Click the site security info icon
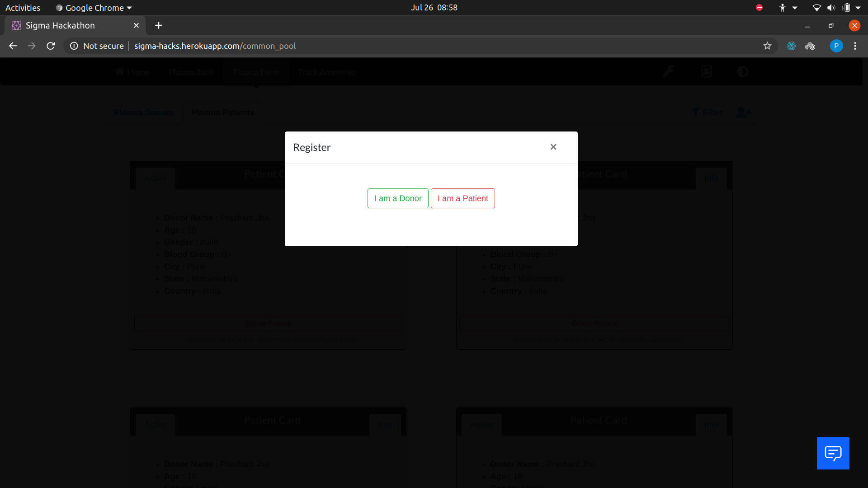868x488 pixels. pos(74,46)
